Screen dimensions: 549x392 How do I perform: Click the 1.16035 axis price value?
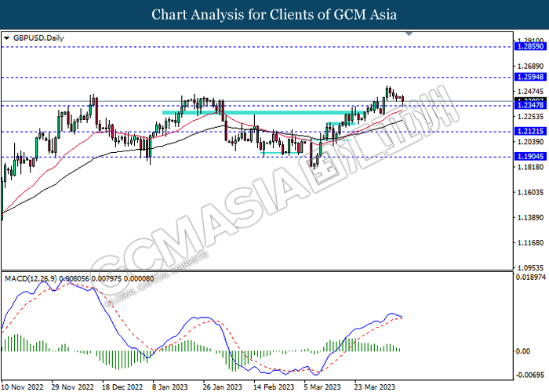pyautogui.click(x=530, y=192)
